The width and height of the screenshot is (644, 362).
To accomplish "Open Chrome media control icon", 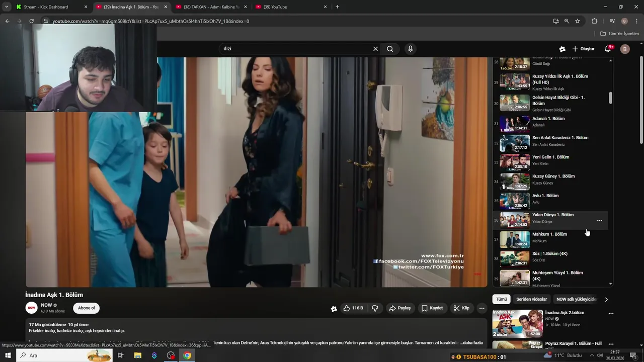I will (612, 21).
